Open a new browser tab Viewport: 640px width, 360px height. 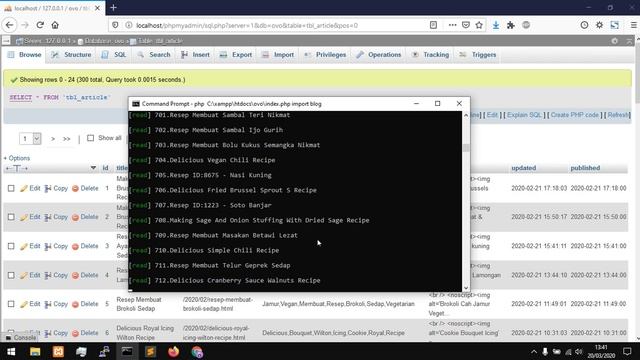pos(113,7)
